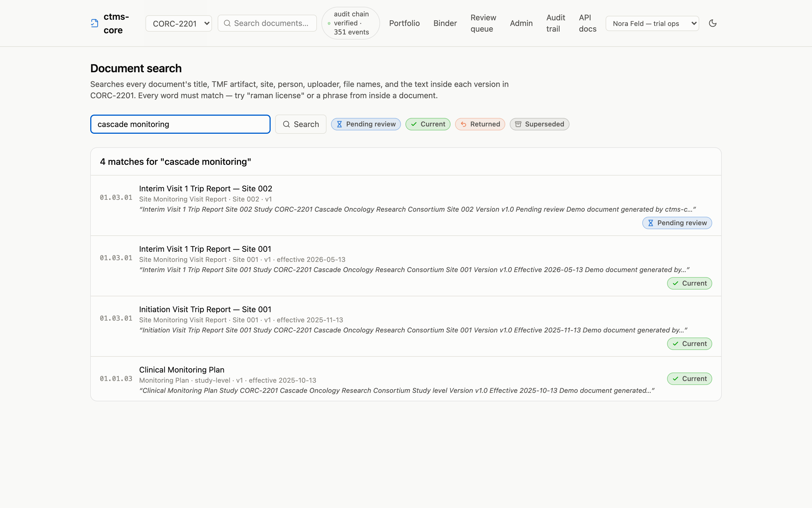Click archive icon in Superseded filter

click(x=518, y=124)
